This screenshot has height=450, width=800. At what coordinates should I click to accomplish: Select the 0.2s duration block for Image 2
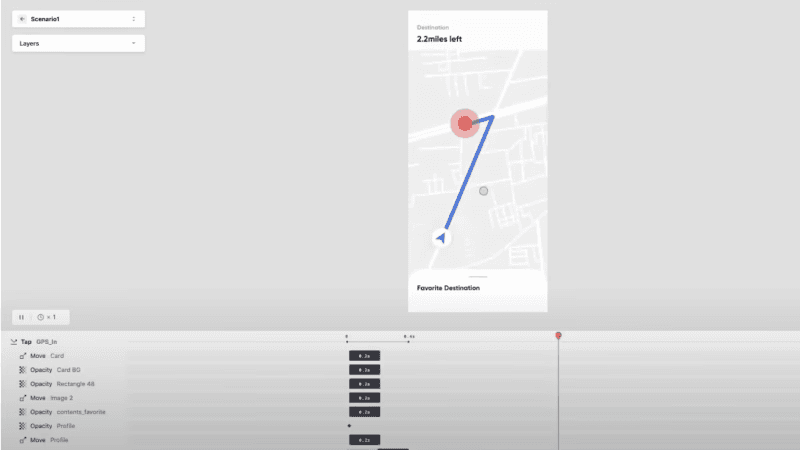click(x=364, y=398)
